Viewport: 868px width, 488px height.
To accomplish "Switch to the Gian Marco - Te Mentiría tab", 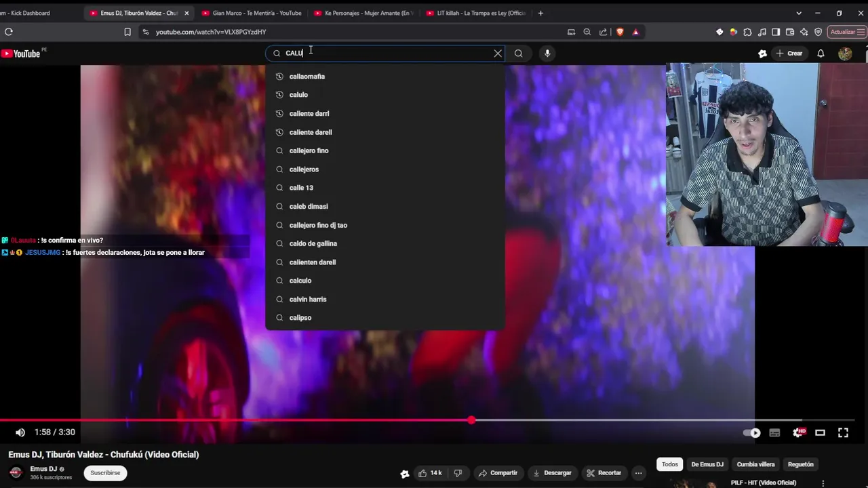I will click(252, 13).
